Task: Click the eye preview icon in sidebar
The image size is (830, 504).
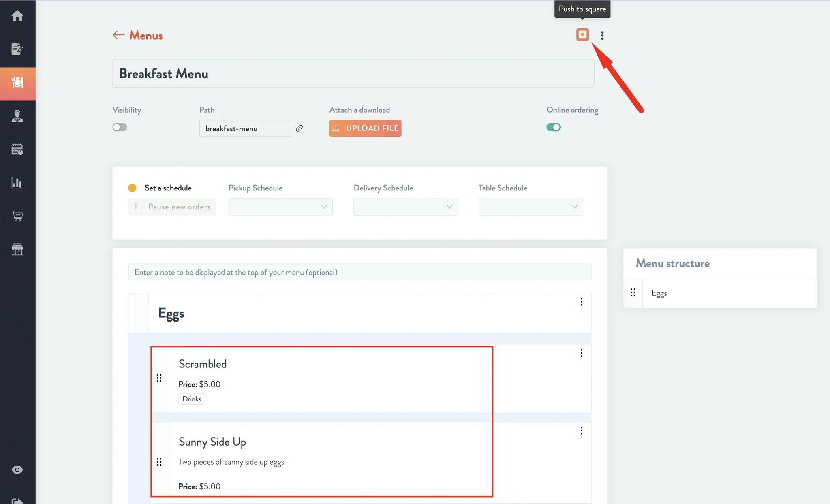Action: pos(17,470)
